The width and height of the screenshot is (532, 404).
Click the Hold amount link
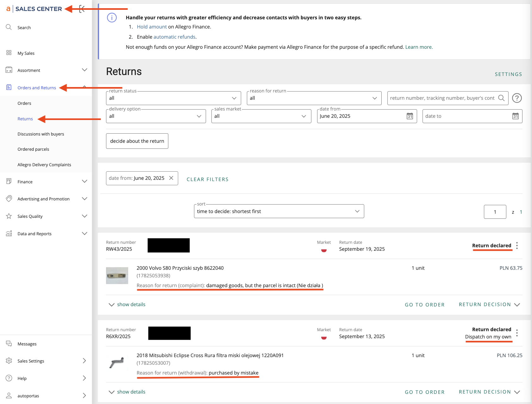point(152,27)
